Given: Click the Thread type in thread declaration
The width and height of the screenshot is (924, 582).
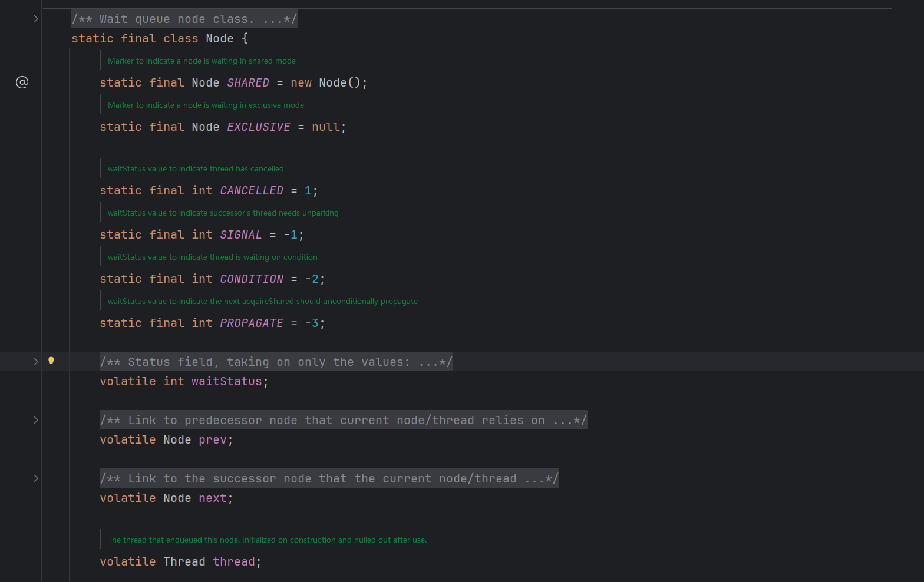Looking at the screenshot, I should click(184, 562).
